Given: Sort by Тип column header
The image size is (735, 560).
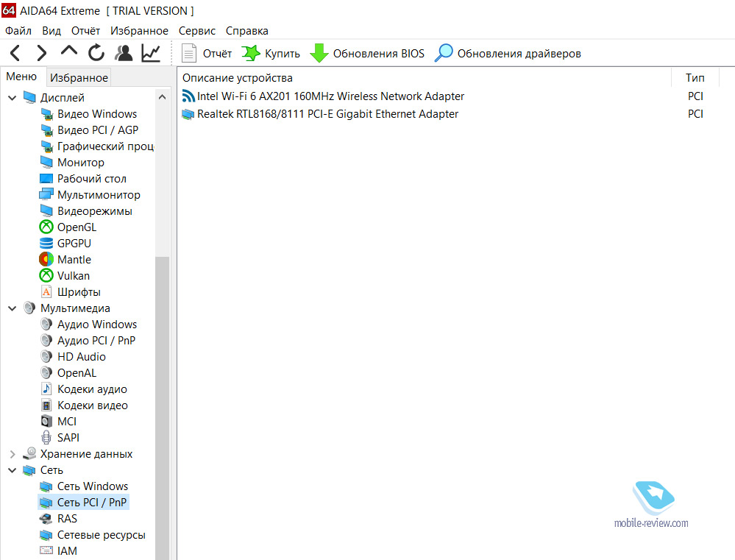Looking at the screenshot, I should [x=695, y=78].
